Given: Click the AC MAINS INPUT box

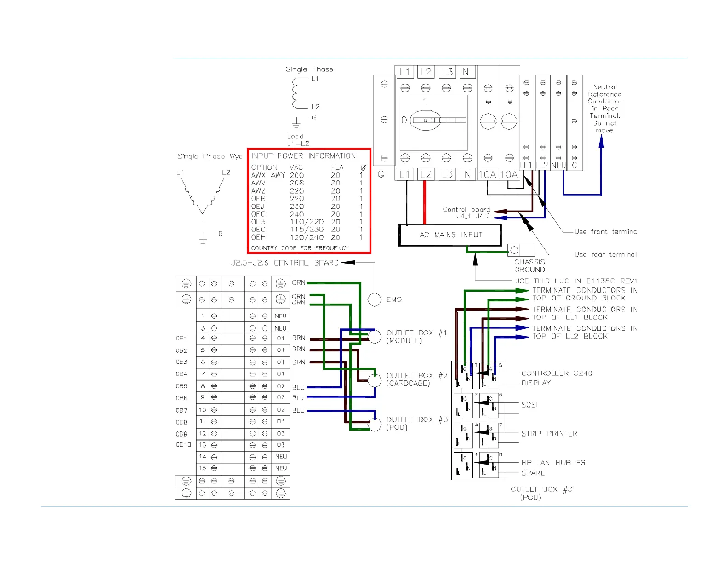Looking at the screenshot, I should pyautogui.click(x=450, y=235).
